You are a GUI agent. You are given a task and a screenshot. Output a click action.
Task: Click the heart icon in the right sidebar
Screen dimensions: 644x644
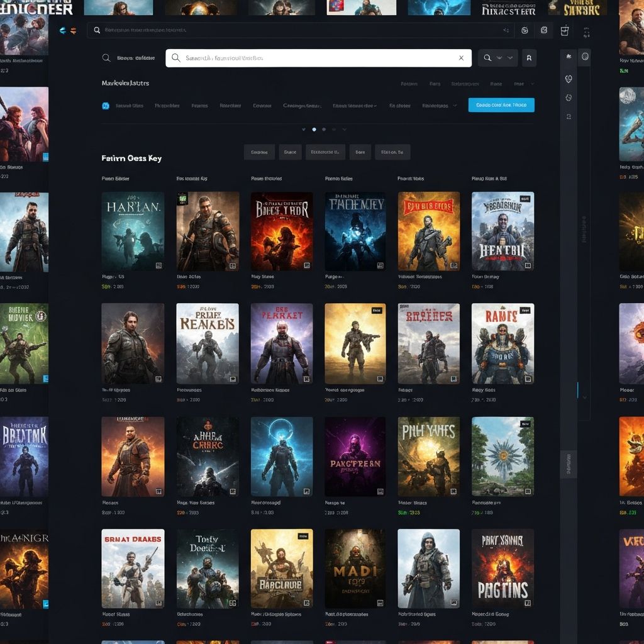(569, 79)
